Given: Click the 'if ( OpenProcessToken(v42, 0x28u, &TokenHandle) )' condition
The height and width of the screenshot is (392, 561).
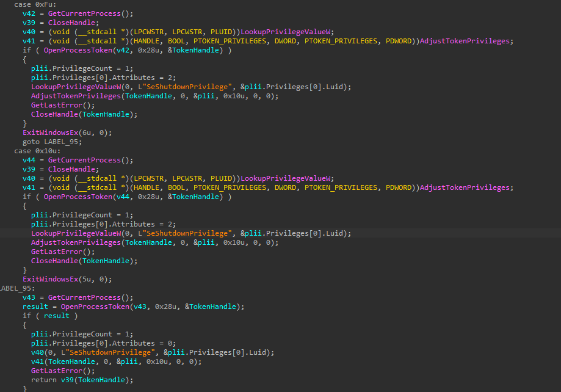Looking at the screenshot, I should [x=127, y=50].
